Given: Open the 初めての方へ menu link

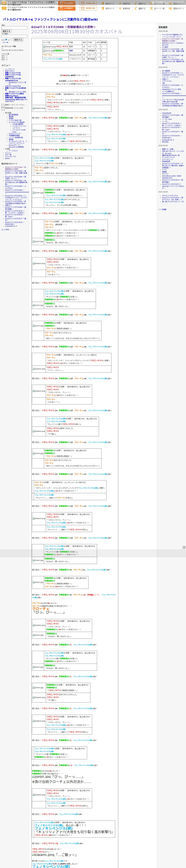Looking at the screenshot, I should [10, 71].
